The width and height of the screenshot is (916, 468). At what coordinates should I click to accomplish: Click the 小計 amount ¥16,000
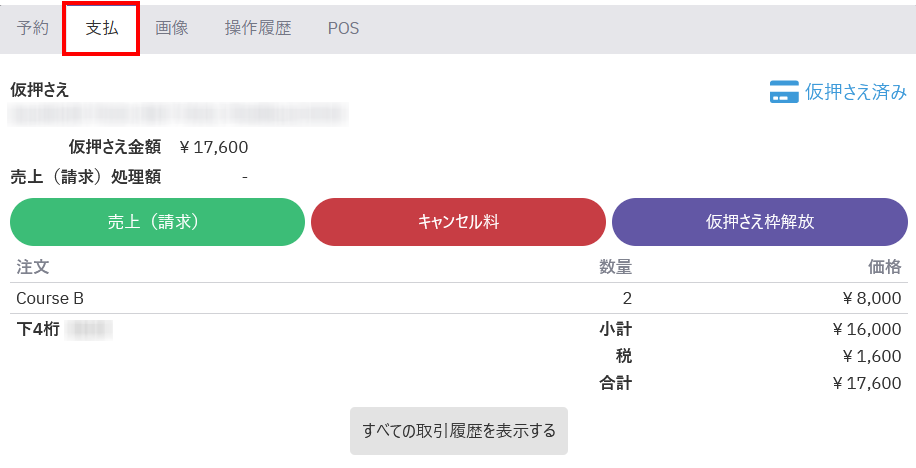866,329
